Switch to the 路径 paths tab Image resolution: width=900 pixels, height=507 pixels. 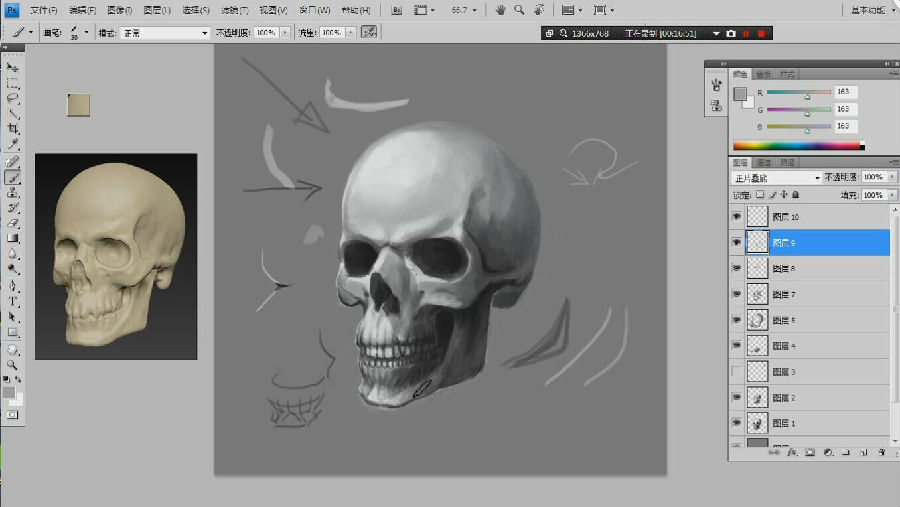click(x=788, y=163)
